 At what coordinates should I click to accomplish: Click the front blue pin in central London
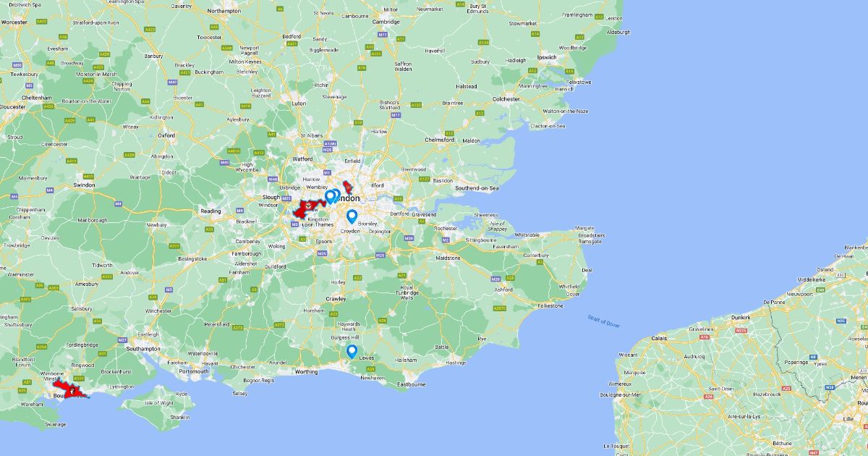coord(330,197)
